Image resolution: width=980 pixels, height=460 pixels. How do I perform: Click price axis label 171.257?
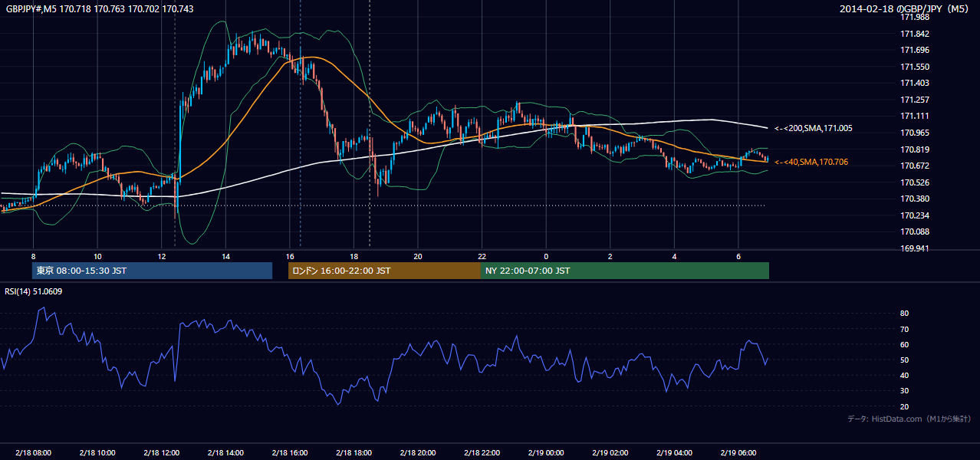click(915, 100)
